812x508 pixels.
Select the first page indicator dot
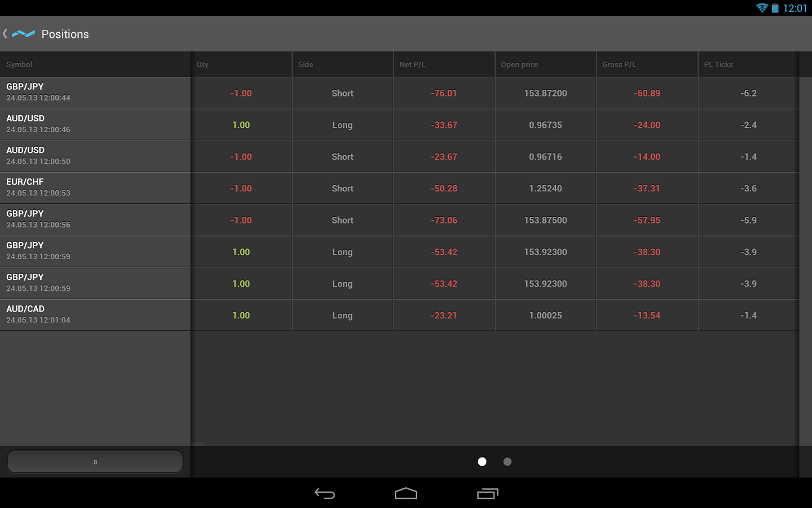(482, 462)
